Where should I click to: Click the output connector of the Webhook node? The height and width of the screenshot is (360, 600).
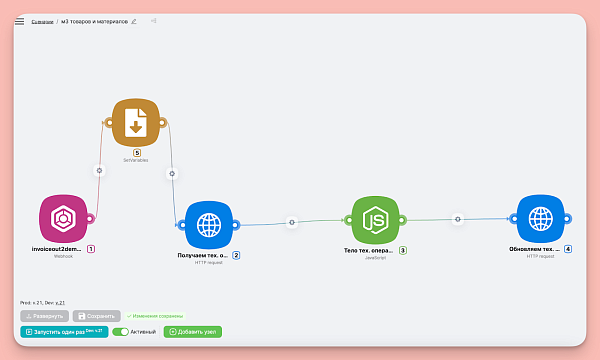click(90, 219)
